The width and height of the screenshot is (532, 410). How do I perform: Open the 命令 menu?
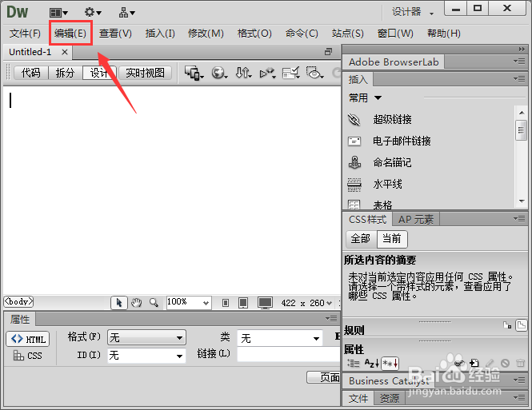[x=302, y=34]
